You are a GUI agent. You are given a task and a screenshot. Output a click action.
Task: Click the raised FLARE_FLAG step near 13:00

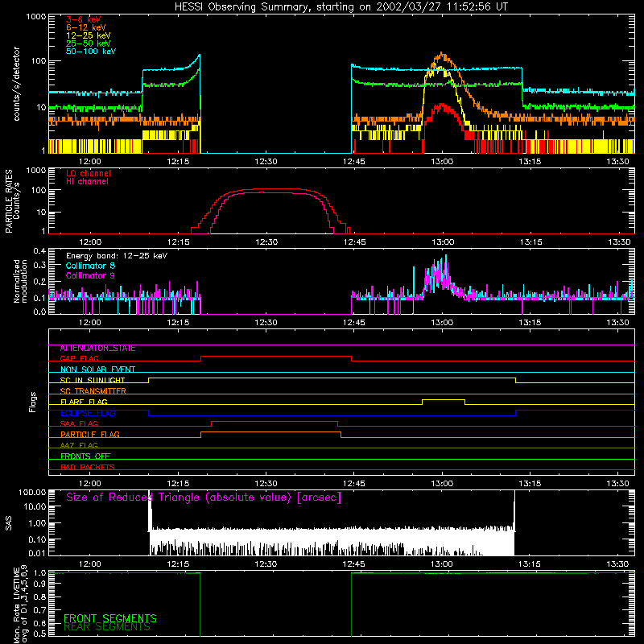point(444,399)
